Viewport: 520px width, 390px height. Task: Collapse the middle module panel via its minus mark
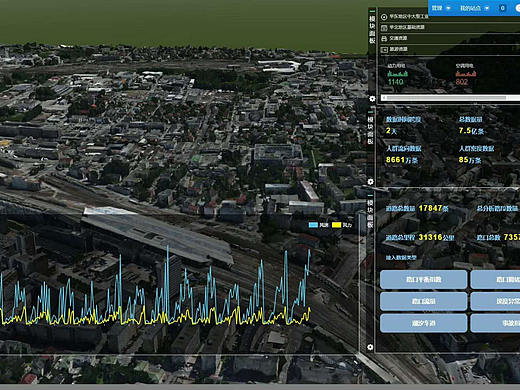(370, 113)
